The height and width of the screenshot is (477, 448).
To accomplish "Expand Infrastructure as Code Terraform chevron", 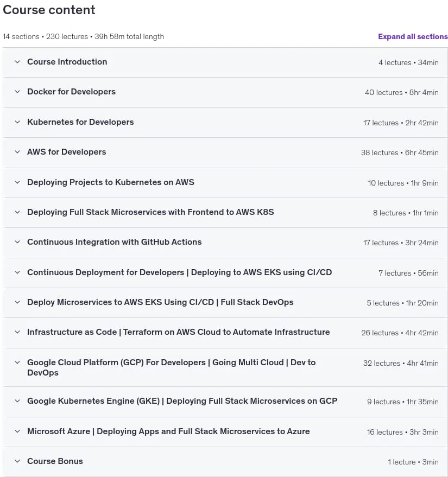I will (17, 332).
